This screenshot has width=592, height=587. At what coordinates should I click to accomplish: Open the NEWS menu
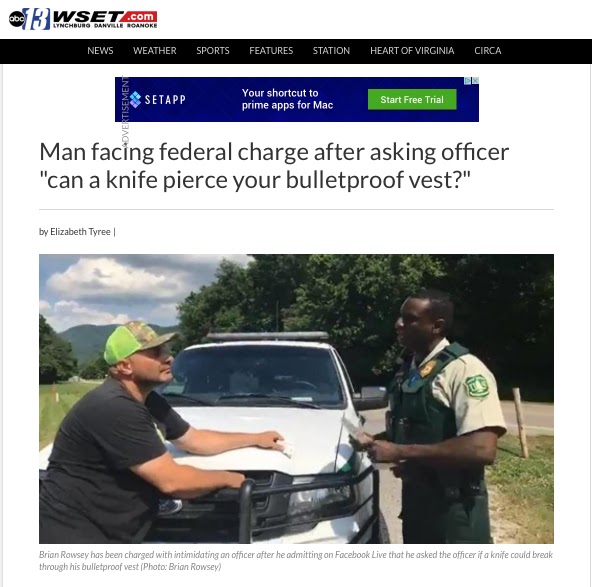coord(100,51)
